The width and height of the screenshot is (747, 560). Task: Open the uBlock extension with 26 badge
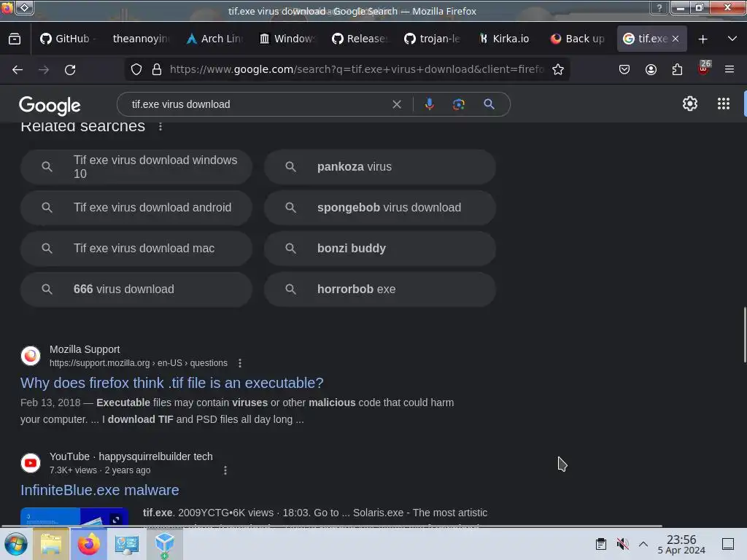704,68
